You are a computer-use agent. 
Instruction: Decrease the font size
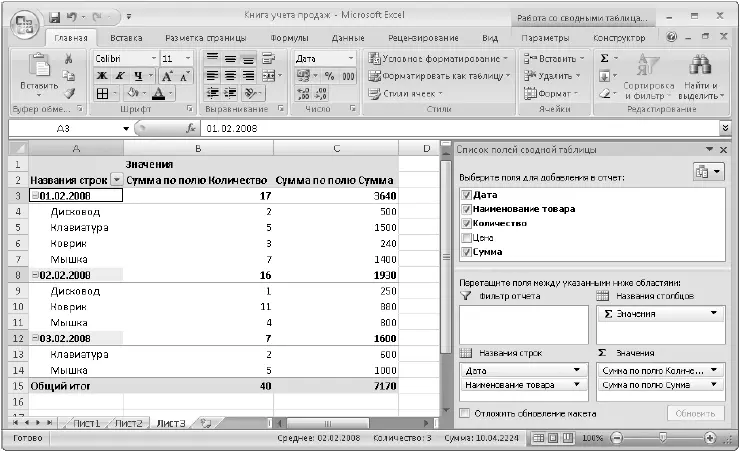(x=184, y=76)
